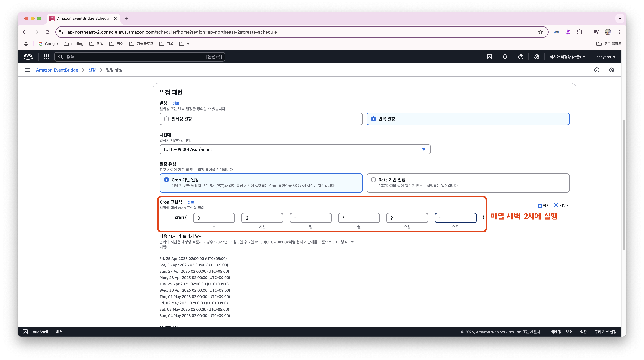644x360 pixels.
Task: Click the help question mark icon
Action: pyautogui.click(x=521, y=57)
